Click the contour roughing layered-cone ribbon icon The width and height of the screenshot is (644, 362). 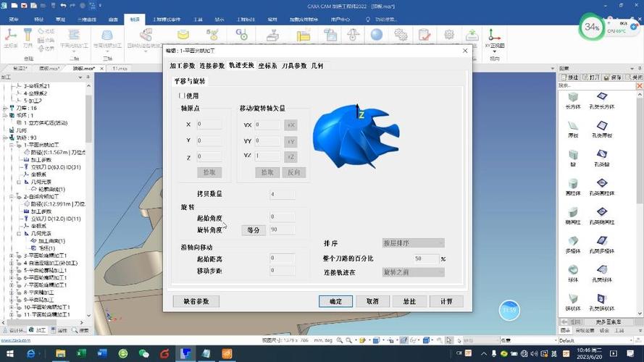coord(107,35)
